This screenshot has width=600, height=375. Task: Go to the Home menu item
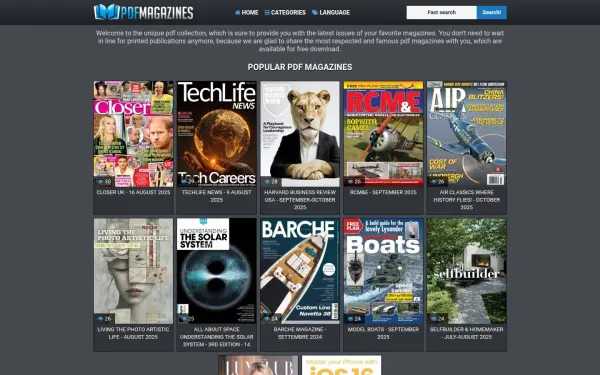point(246,13)
